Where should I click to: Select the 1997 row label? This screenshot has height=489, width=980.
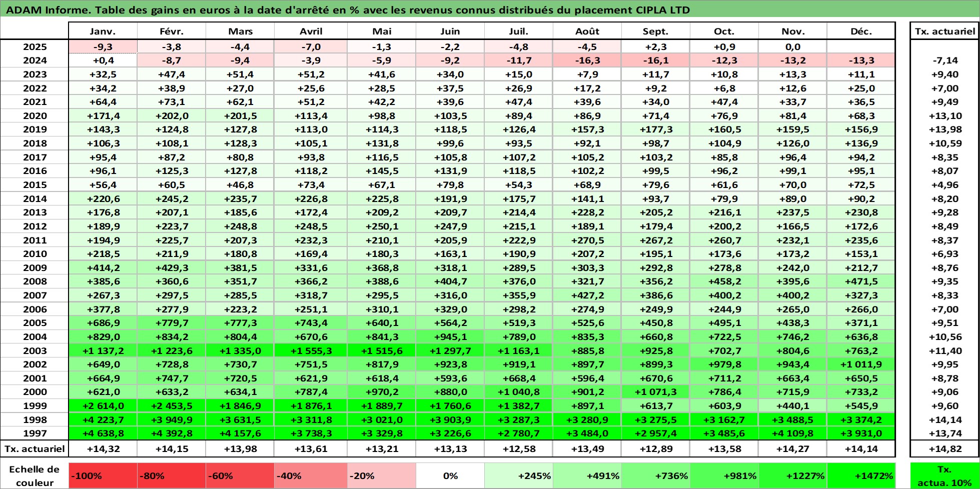coord(35,433)
